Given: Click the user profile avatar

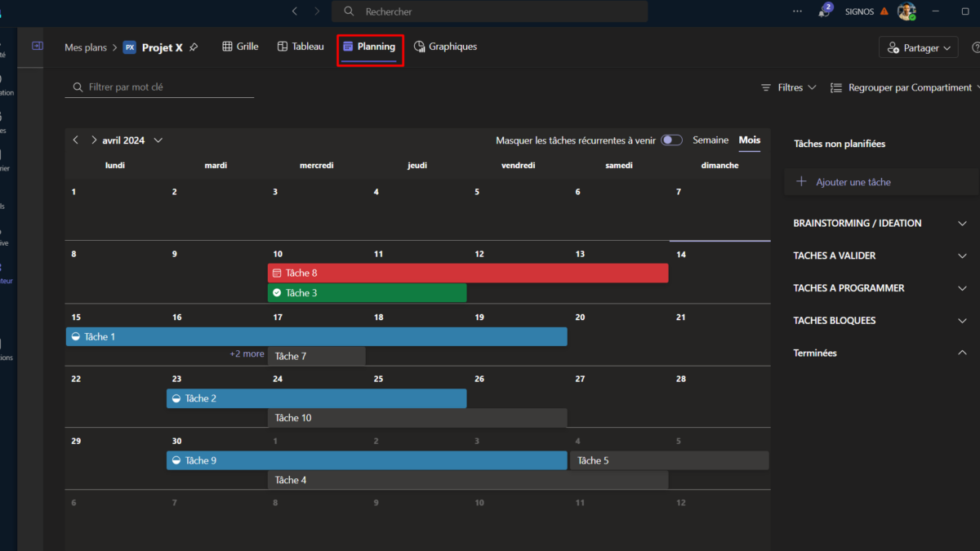Looking at the screenshot, I should 906,11.
